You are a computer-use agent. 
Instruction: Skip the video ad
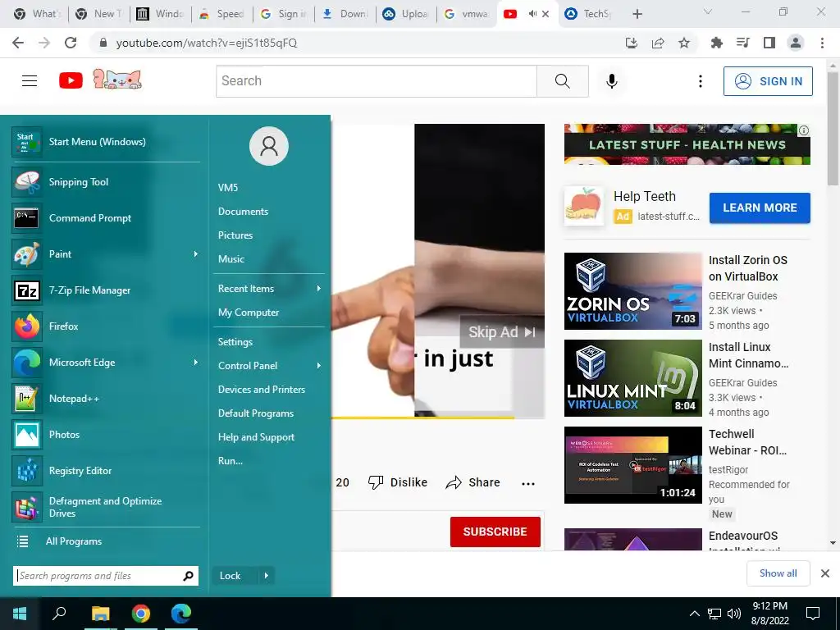coord(501,332)
